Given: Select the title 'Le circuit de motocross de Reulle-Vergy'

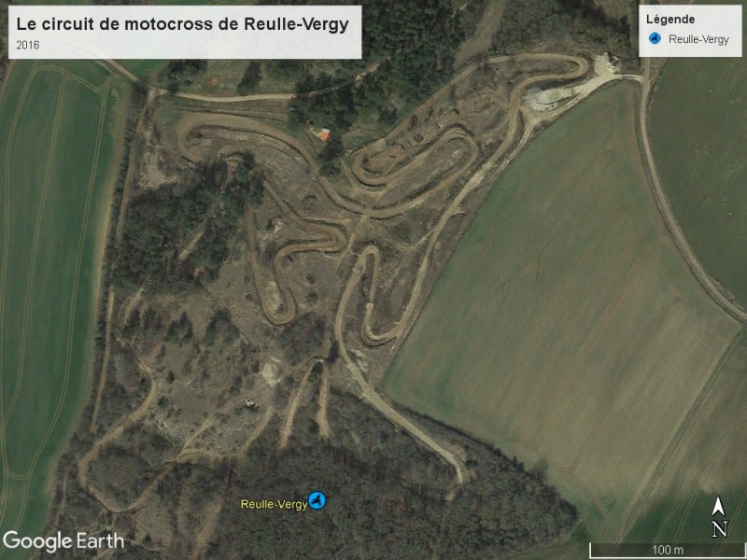Looking at the screenshot, I should click(182, 24).
